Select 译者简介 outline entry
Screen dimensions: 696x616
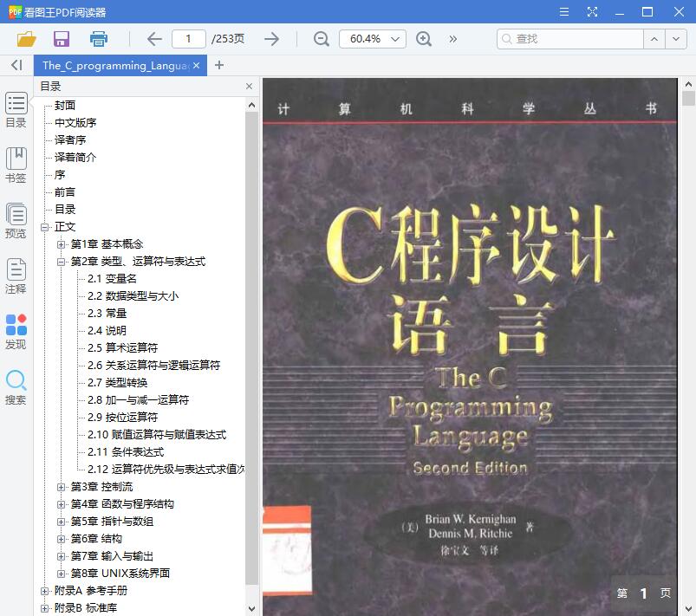tap(75, 158)
